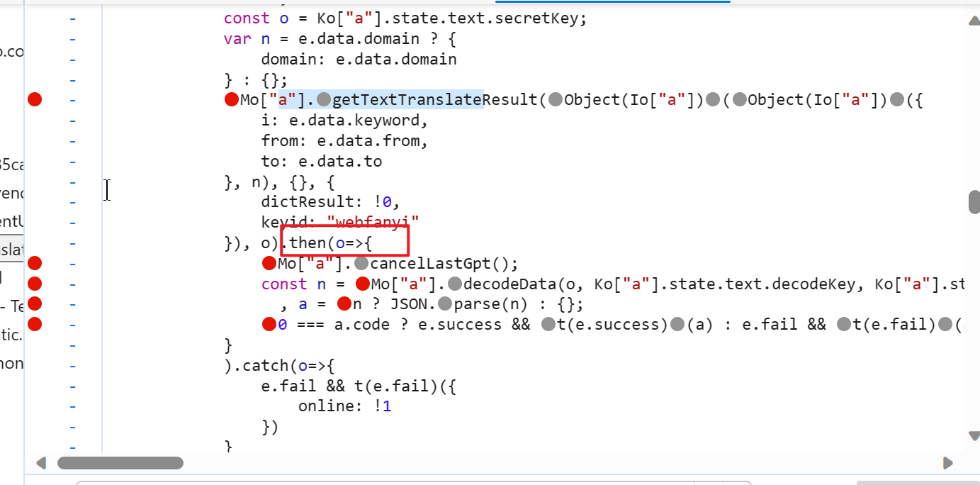
Task: Enable grey inline breakpoint before parse(n)
Action: 445,305
